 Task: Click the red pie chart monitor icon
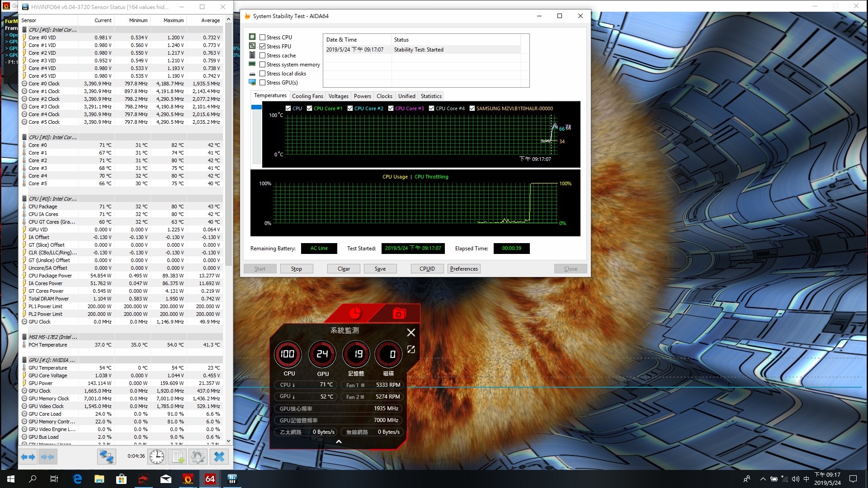coord(355,313)
